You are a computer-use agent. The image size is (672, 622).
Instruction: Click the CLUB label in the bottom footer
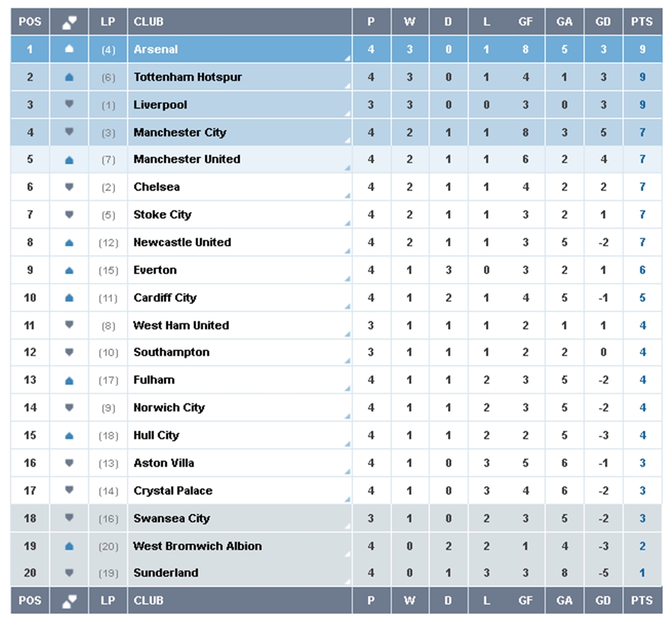[148, 600]
